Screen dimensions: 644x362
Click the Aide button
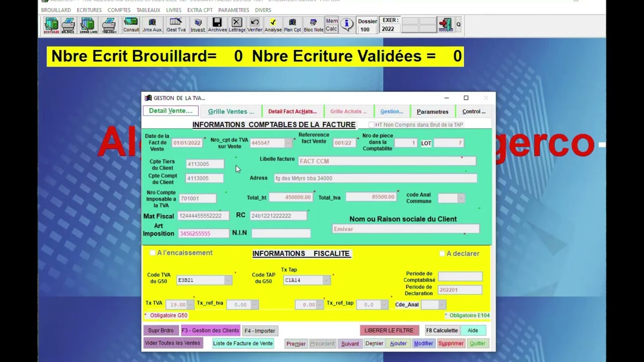point(473,330)
